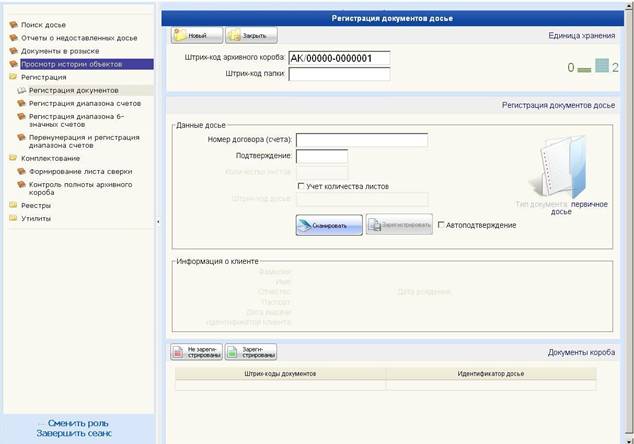634x444 pixels.
Task: Enable Учет количества листов checkbox
Action: tap(302, 186)
